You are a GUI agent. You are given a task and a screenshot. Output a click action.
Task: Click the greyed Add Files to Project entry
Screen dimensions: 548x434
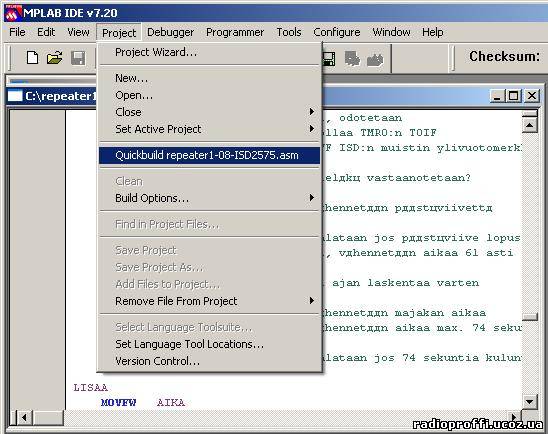[209, 284]
